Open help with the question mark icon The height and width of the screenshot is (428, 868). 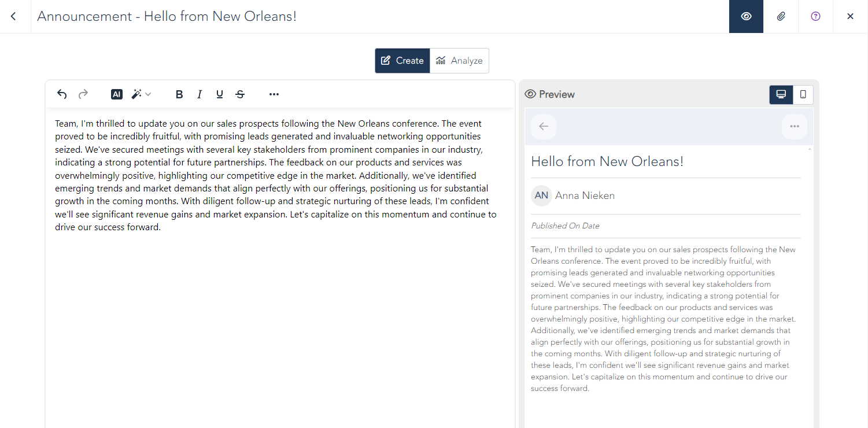pyautogui.click(x=815, y=16)
